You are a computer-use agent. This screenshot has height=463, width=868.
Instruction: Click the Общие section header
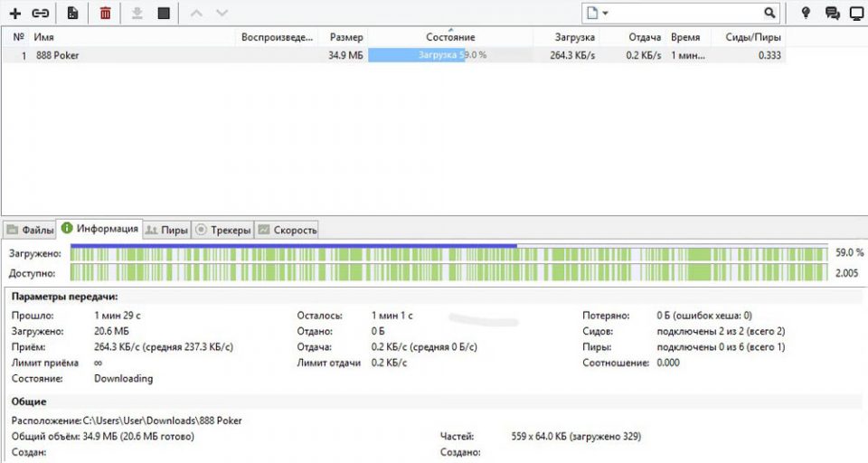pyautogui.click(x=29, y=402)
